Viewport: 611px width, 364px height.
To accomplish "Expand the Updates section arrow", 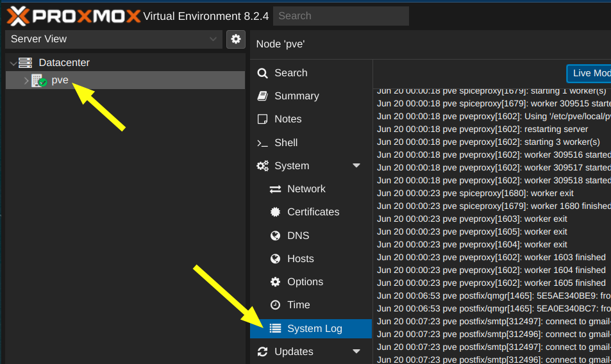I will [x=356, y=352].
